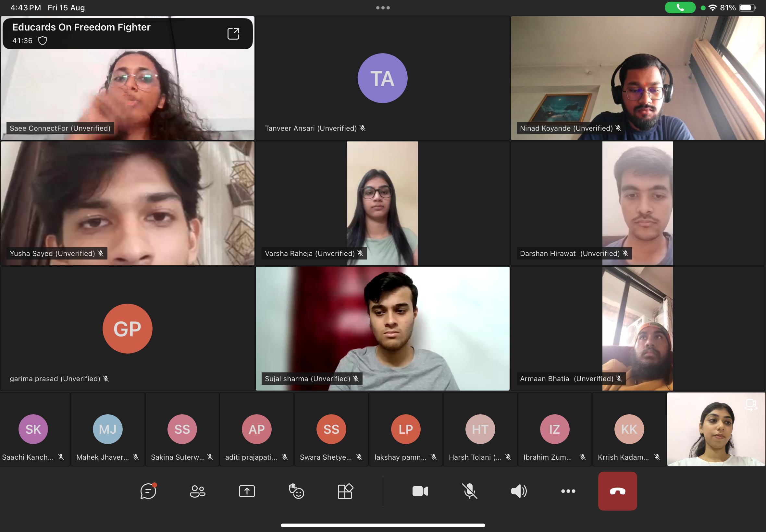Viewport: 766px width, 532px height.
Task: Expand the three-dot multitasking menu at top
Action: [383, 8]
